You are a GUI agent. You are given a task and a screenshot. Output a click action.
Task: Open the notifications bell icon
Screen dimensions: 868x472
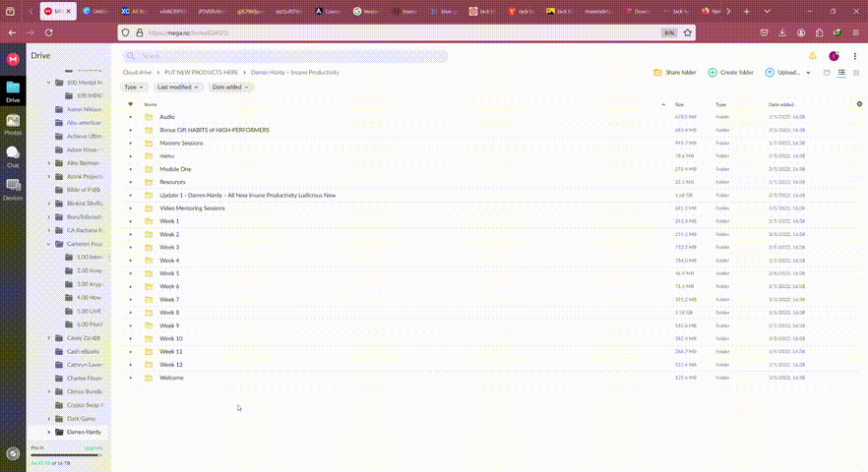(x=812, y=56)
